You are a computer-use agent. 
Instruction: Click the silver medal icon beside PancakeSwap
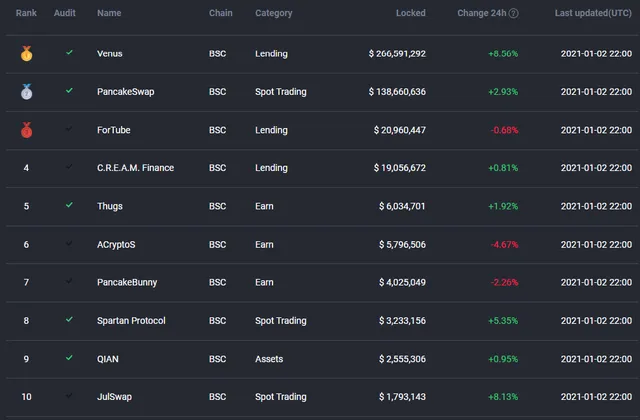click(x=27, y=91)
